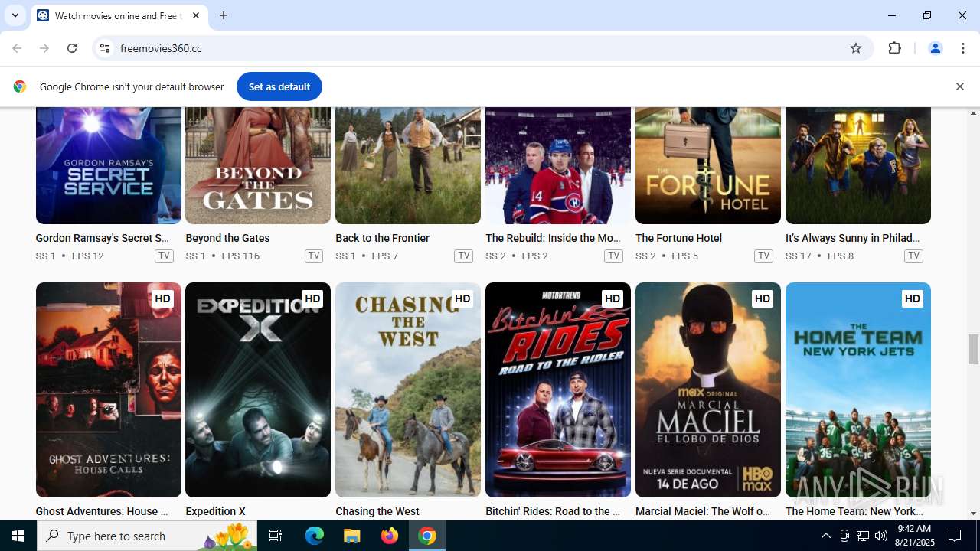Launch Microsoft Edge from the taskbar
Image resolution: width=980 pixels, height=551 pixels.
tap(315, 536)
